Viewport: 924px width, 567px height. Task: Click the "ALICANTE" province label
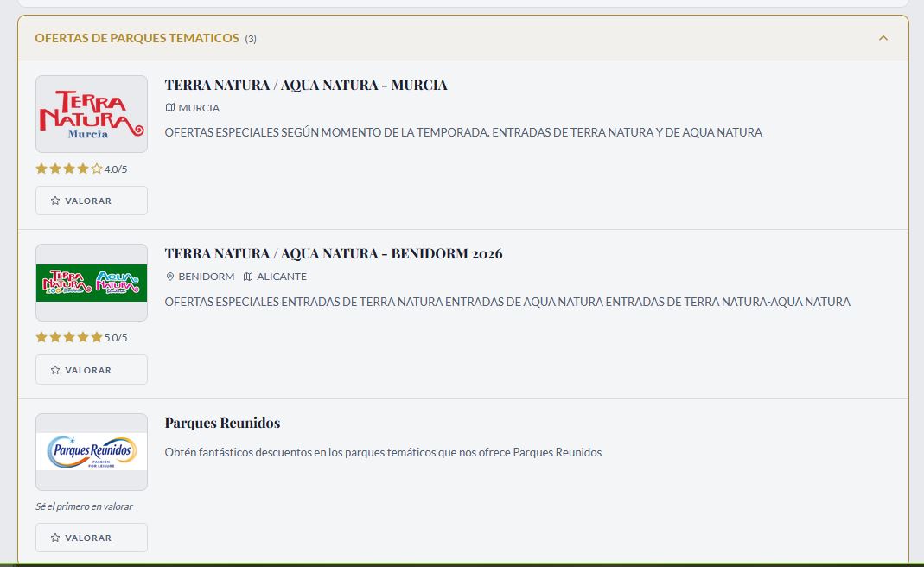coord(282,277)
